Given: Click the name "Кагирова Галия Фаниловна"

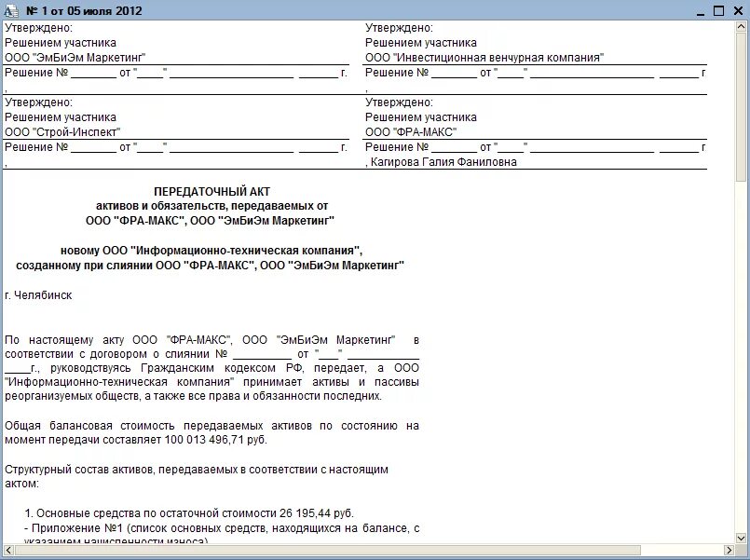Looking at the screenshot, I should tap(443, 162).
